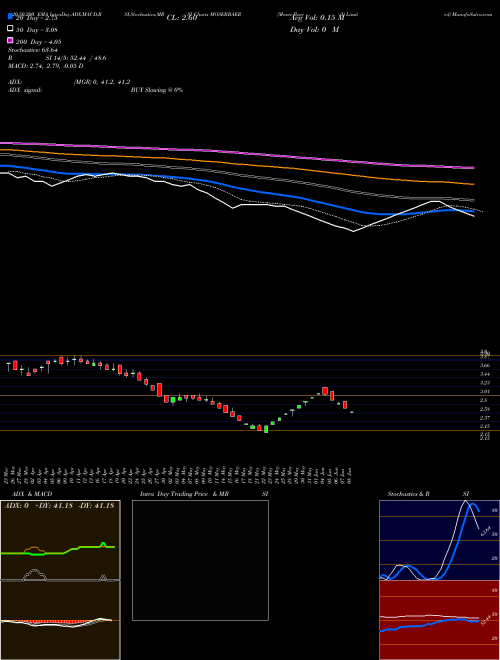Click the 'Avg Vol: 0.15 M' label
500x660 pixels.
point(317,18)
